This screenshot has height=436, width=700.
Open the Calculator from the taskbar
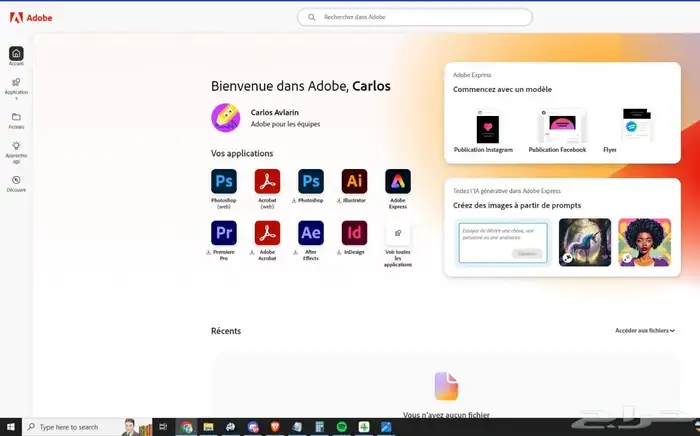point(320,427)
